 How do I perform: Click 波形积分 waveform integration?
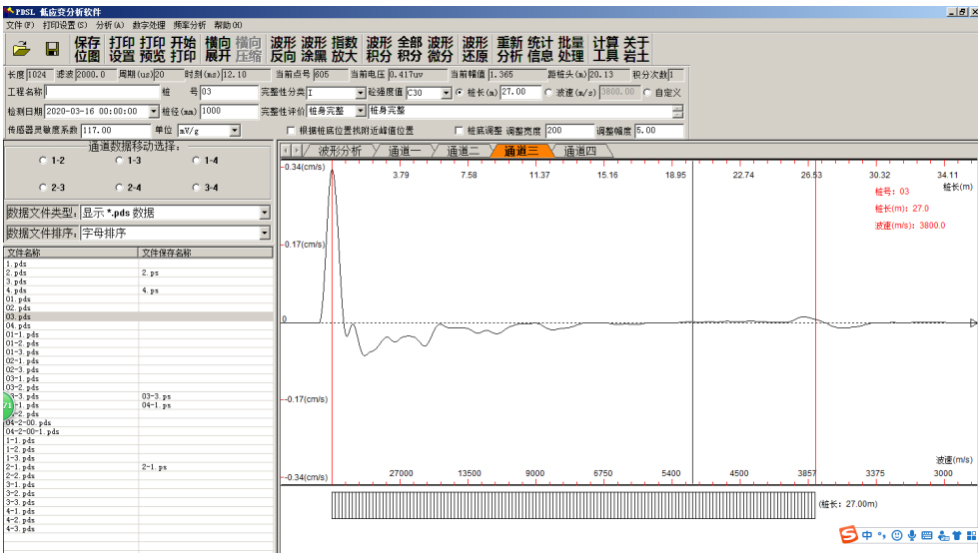click(x=379, y=49)
